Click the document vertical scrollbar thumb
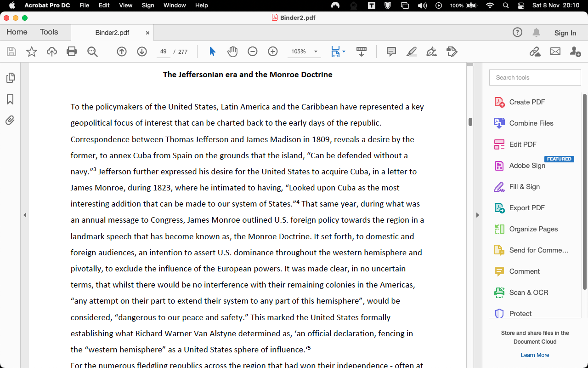Image resolution: width=588 pixels, height=368 pixels. click(470, 122)
